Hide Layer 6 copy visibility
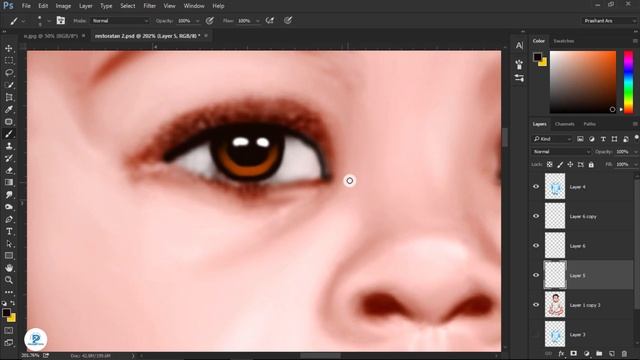The width and height of the screenshot is (640, 360). point(536,216)
